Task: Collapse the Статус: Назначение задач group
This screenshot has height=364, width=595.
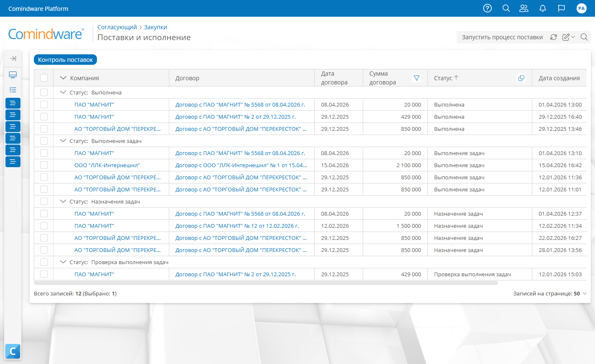Action: (63, 201)
